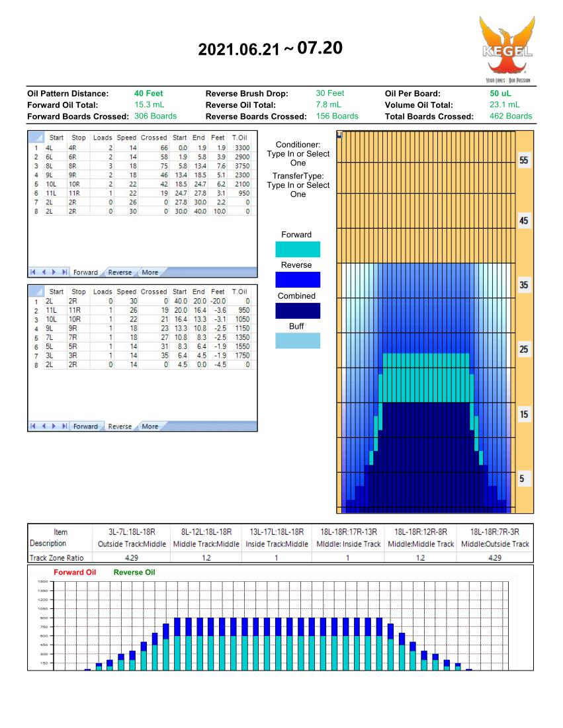Click the 'Track Zone Ratio' row label
Image resolution: width=563 pixels, height=728 pixels.
click(57, 558)
